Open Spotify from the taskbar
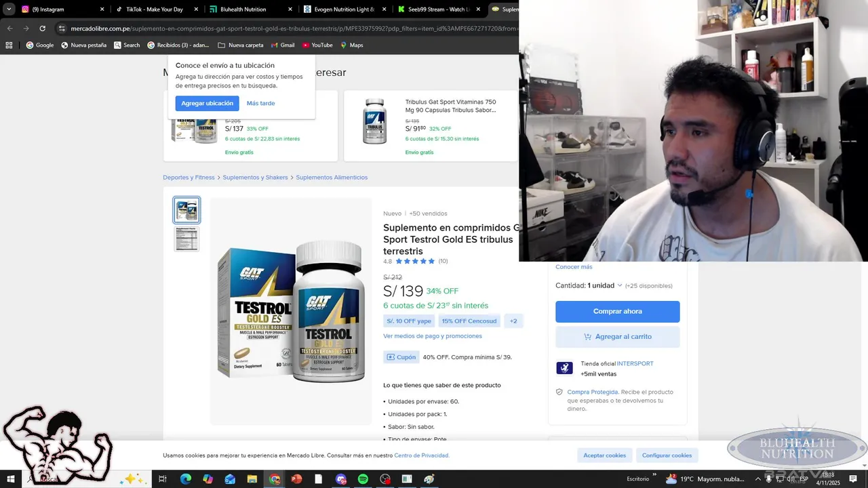Screen dimensions: 868x488 363,479
